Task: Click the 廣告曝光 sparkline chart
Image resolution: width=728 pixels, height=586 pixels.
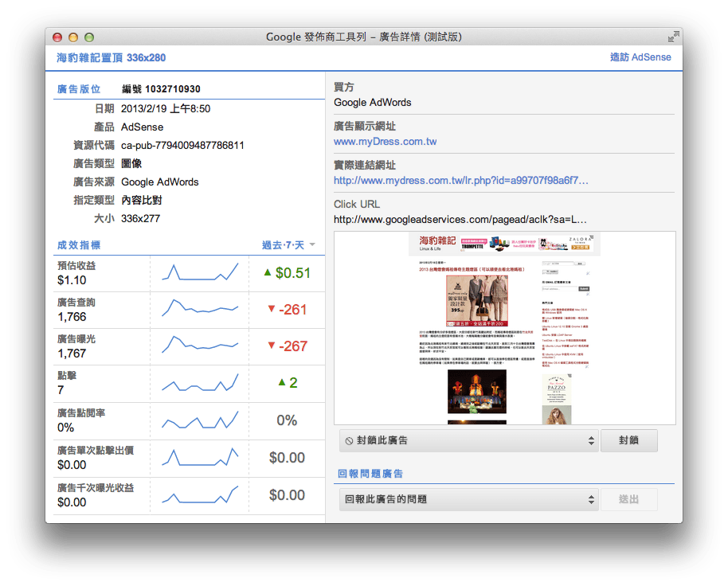Action: (200, 346)
